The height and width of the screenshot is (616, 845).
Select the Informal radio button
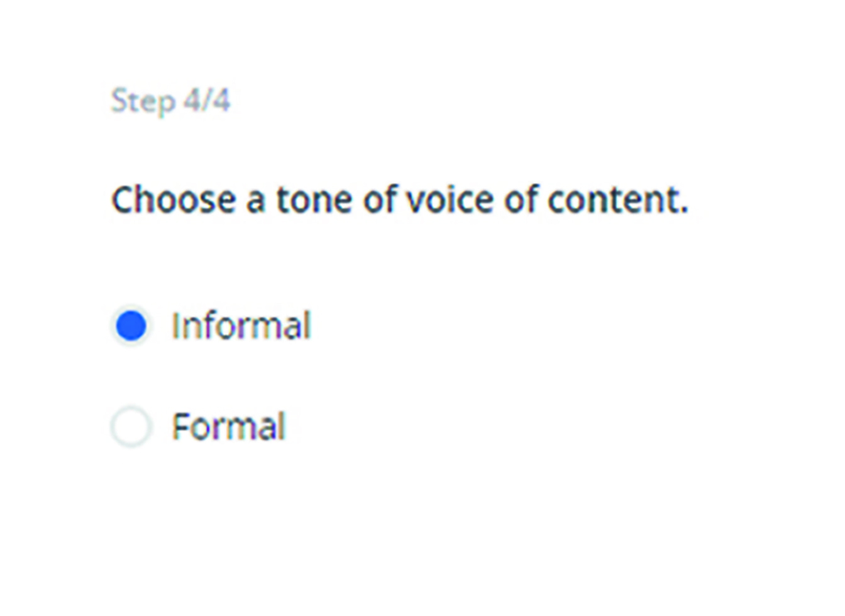point(131,326)
